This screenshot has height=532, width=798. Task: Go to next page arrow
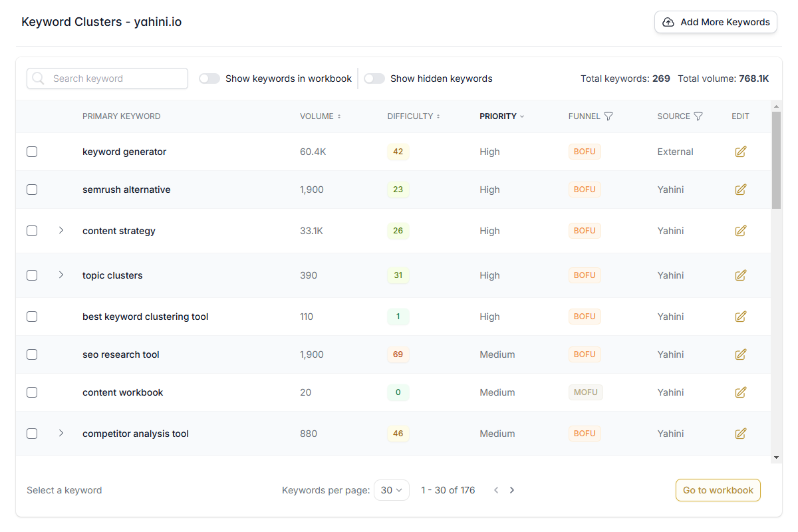512,490
